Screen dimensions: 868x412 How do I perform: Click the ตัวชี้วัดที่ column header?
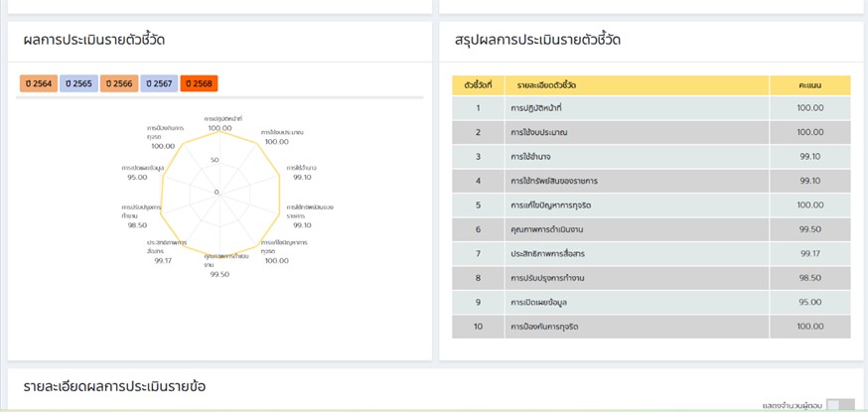pyautogui.click(x=479, y=85)
